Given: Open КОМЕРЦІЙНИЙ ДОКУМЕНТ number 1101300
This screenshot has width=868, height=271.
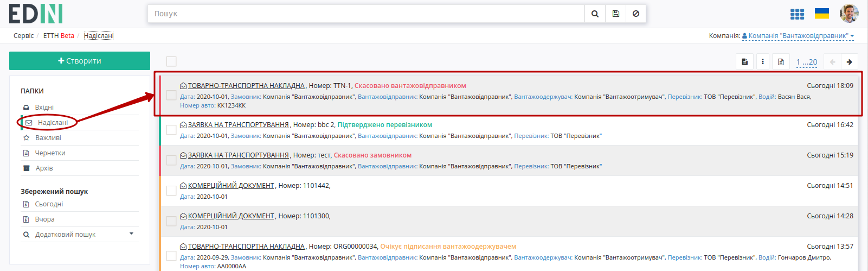Looking at the screenshot, I should (x=231, y=216).
